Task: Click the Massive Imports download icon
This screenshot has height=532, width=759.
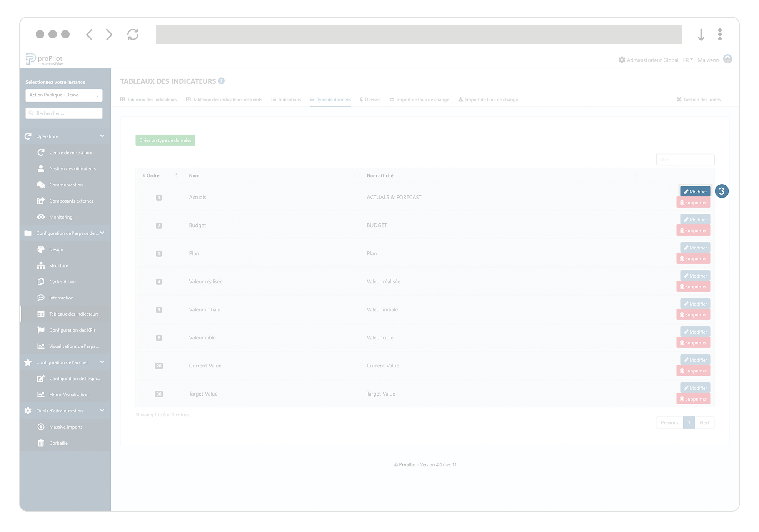Action: 41,427
